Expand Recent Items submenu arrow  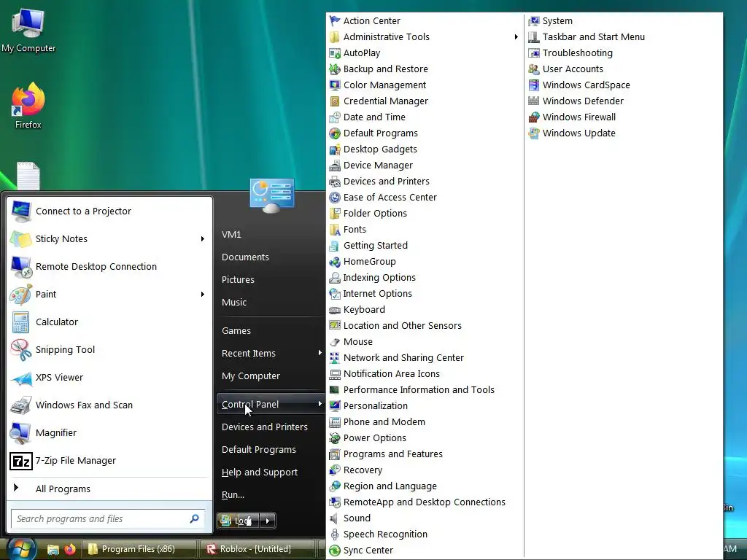[320, 353]
